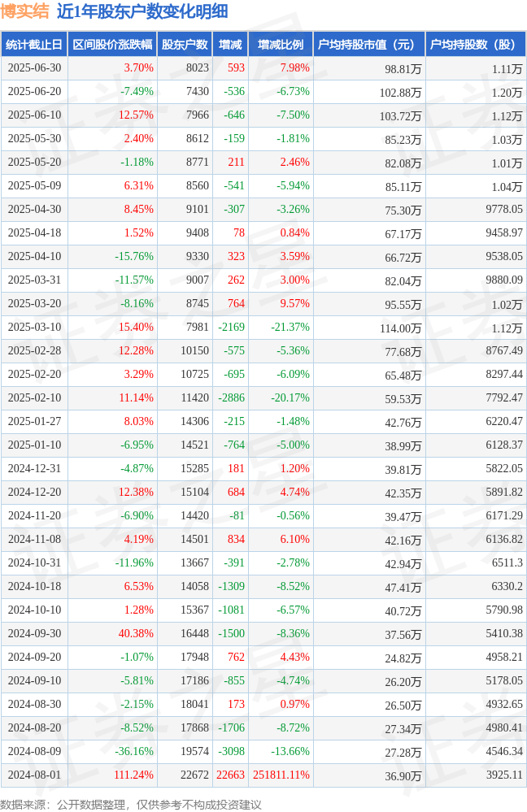
Task: Select the -36.16% price change cell
Action: pyautogui.click(x=134, y=751)
